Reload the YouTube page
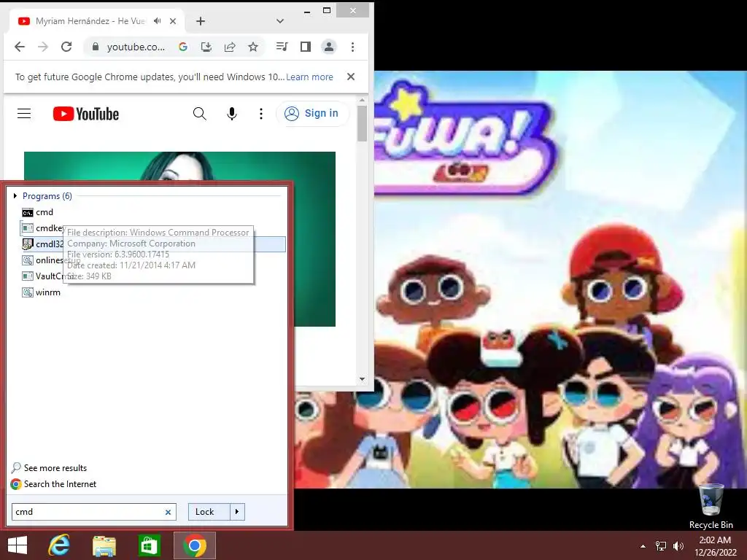The height and width of the screenshot is (560, 747). point(66,47)
